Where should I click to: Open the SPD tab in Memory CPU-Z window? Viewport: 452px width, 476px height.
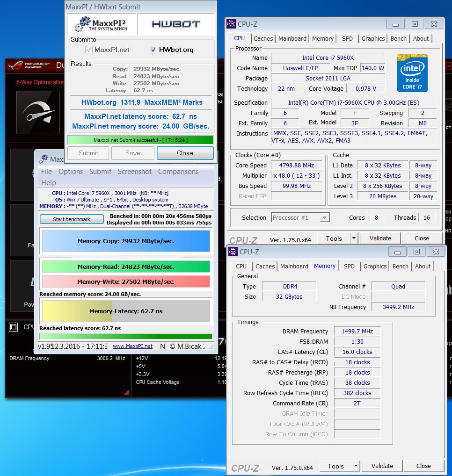349,266
